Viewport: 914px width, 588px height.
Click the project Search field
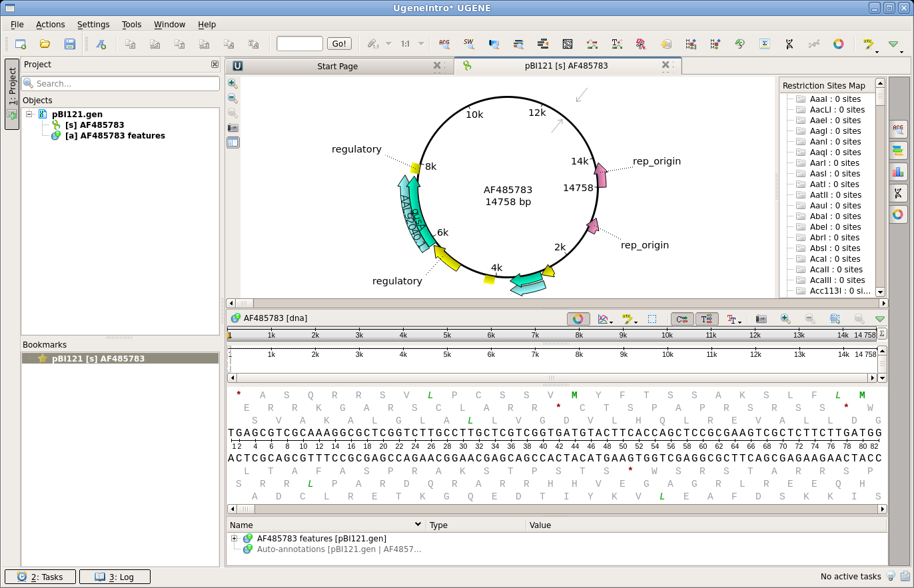(121, 83)
